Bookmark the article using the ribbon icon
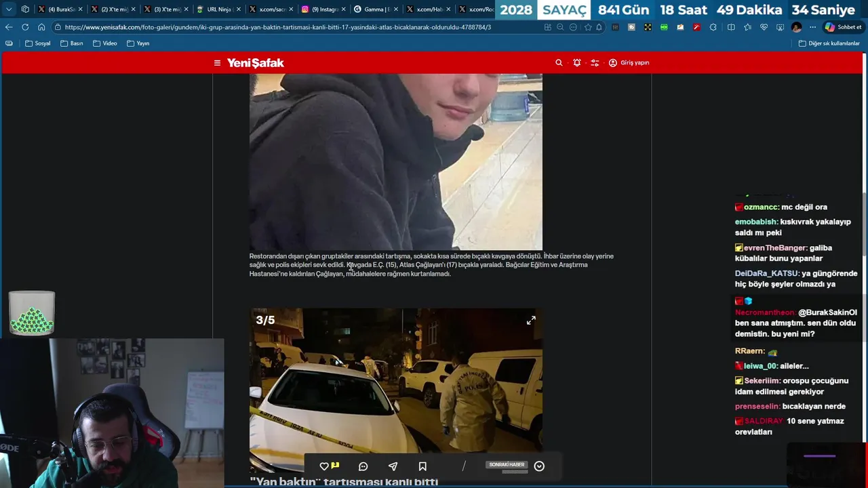Image resolution: width=868 pixels, height=488 pixels. (x=422, y=466)
